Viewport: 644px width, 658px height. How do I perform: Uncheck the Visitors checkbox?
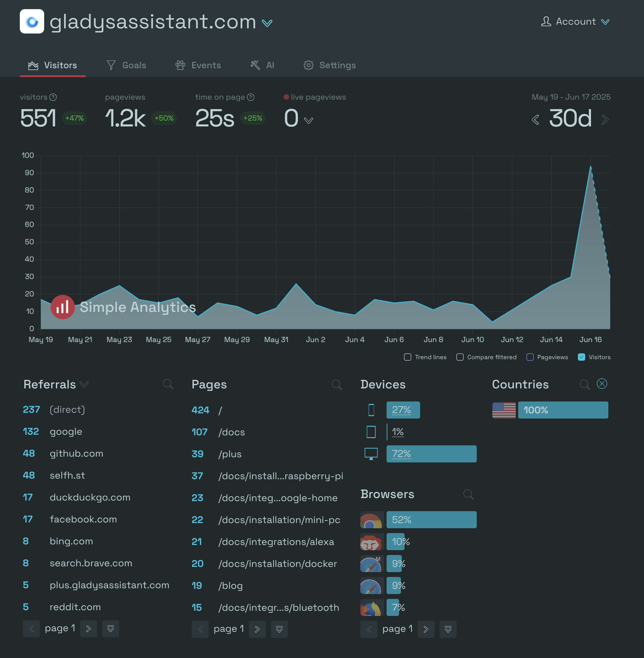pos(582,357)
